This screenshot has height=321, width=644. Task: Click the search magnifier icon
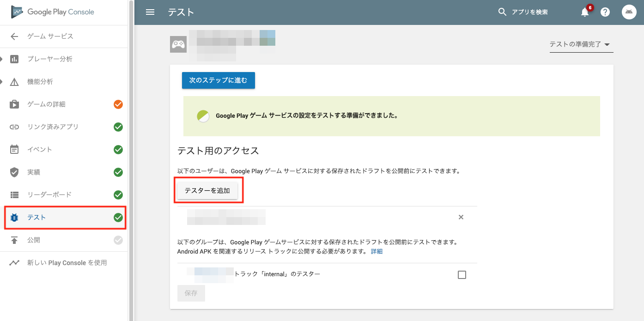point(502,12)
